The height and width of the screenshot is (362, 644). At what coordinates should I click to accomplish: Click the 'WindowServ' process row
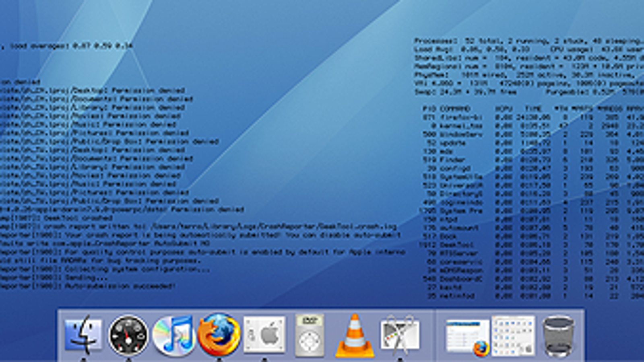[534, 134]
